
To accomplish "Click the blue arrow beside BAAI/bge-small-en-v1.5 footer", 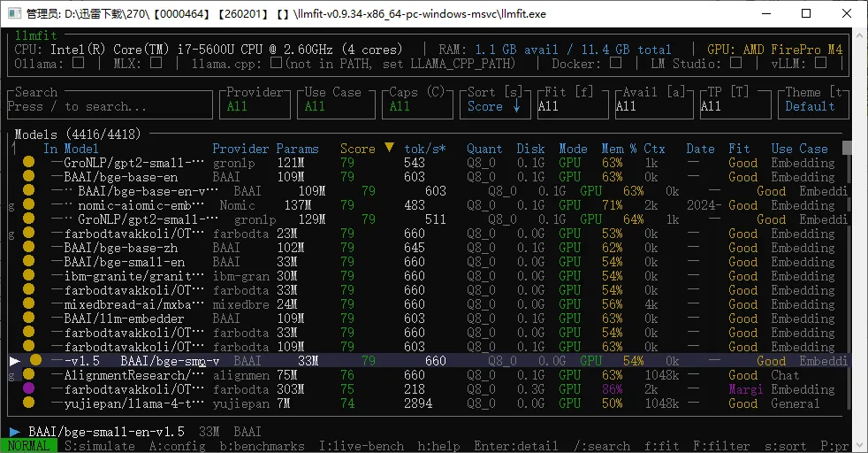I will [15, 432].
